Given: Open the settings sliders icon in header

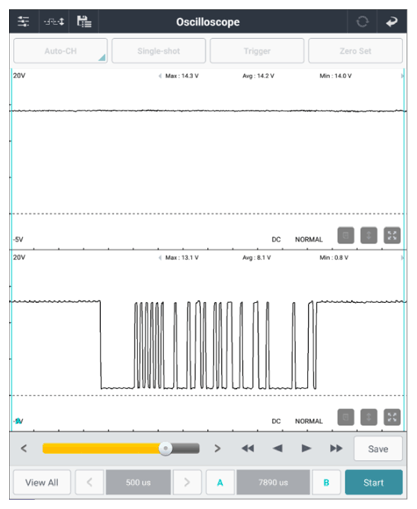Looking at the screenshot, I should click(x=24, y=22).
